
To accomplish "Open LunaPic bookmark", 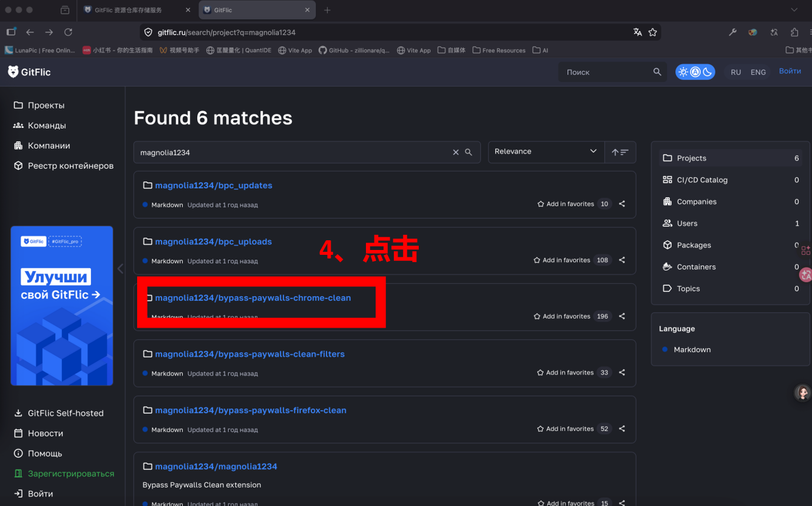I will coord(40,50).
